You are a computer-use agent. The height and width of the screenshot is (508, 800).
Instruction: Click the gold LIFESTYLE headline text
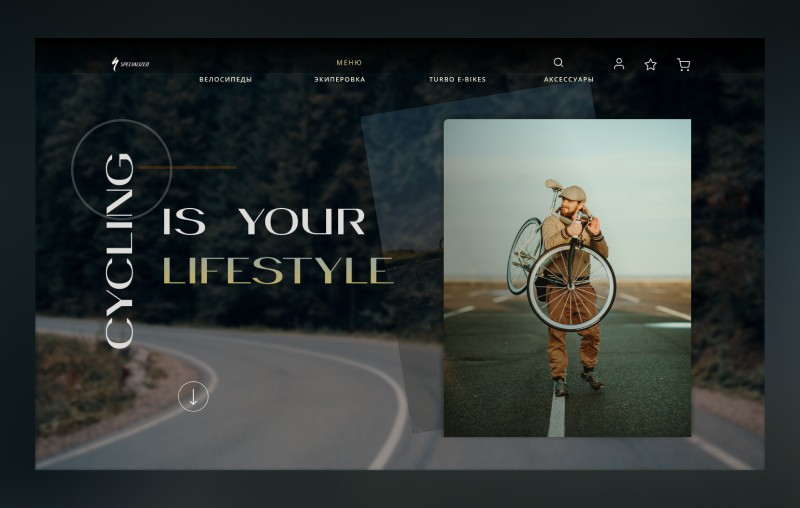coord(278,270)
